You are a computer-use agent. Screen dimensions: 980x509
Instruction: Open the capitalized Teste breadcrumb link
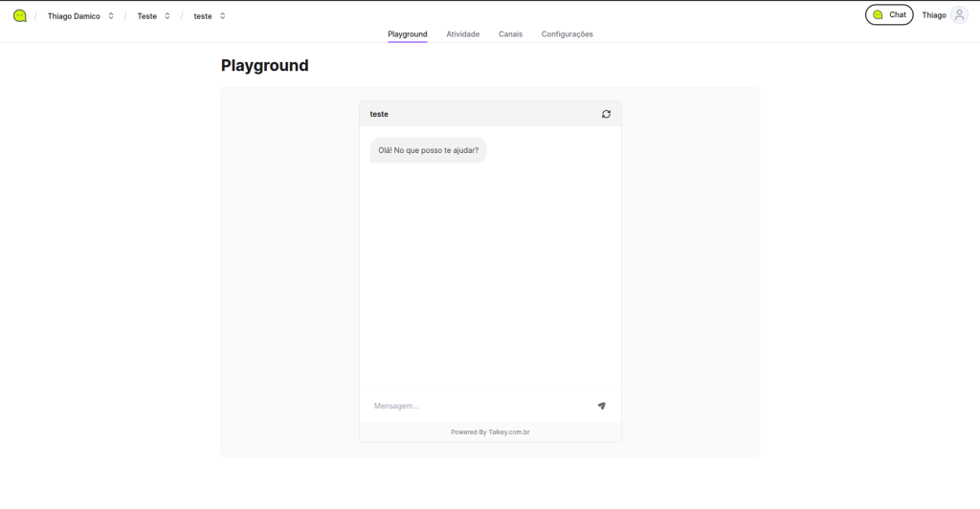[146, 16]
